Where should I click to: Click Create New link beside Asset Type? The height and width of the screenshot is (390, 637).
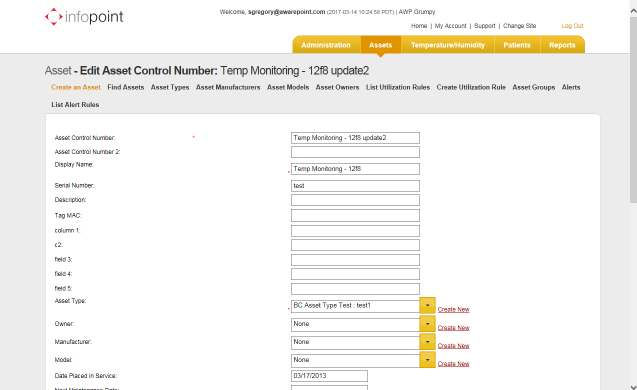coord(453,310)
